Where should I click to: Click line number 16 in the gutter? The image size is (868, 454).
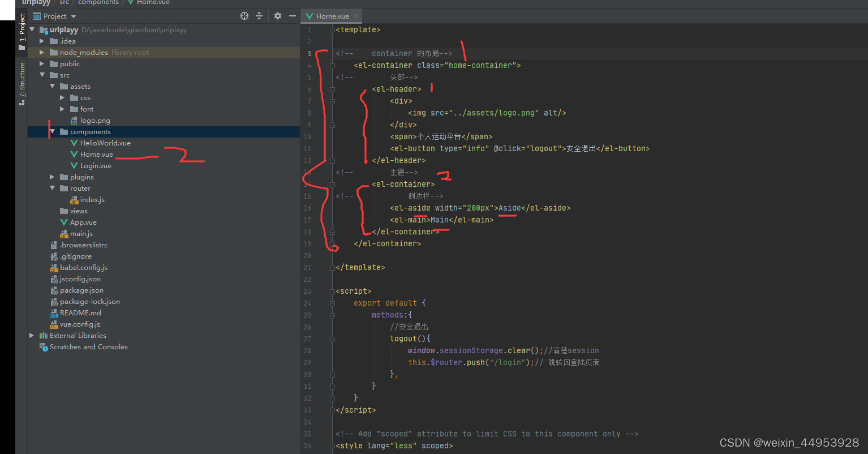[307, 208]
